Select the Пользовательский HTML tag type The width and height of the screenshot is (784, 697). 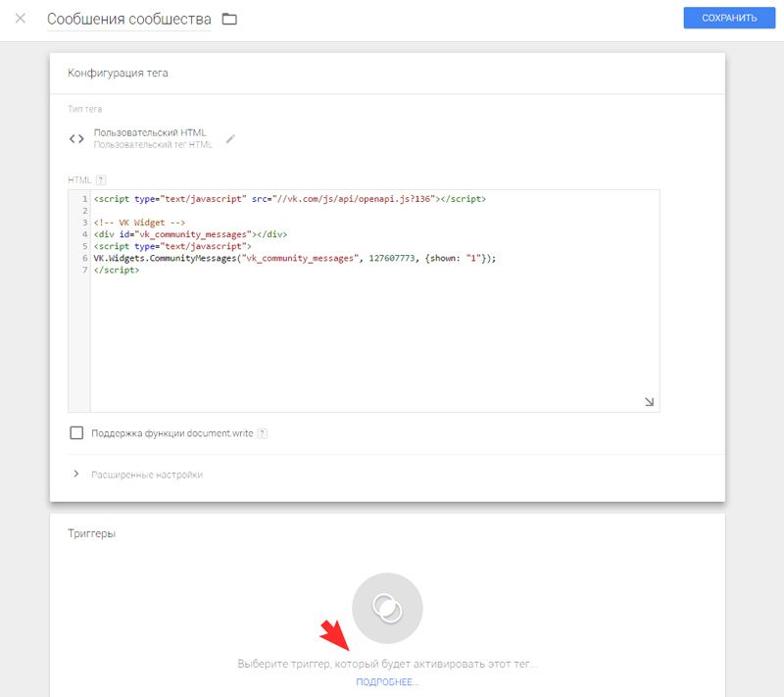coord(150,132)
